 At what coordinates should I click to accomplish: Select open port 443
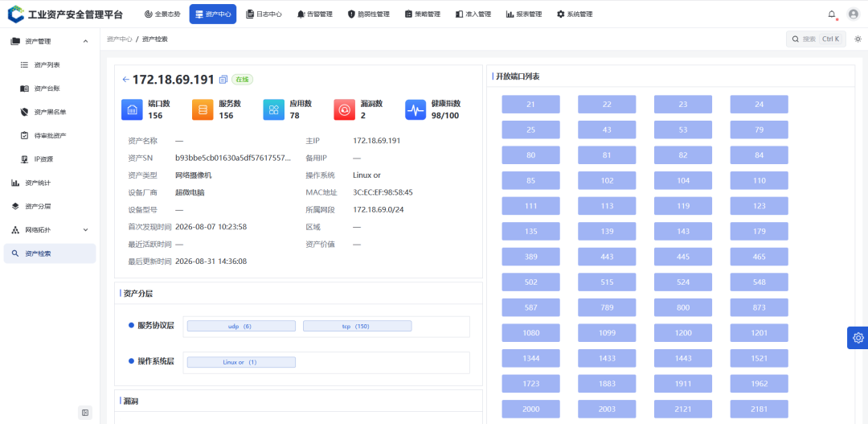(607, 257)
